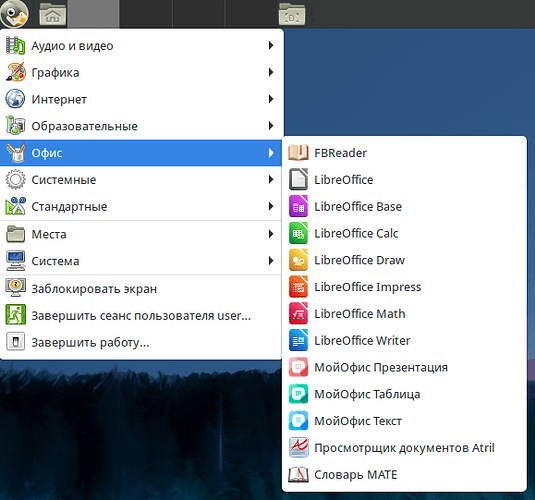535x500 pixels.
Task: Expand Интернет submenu arrow
Action: tap(271, 99)
